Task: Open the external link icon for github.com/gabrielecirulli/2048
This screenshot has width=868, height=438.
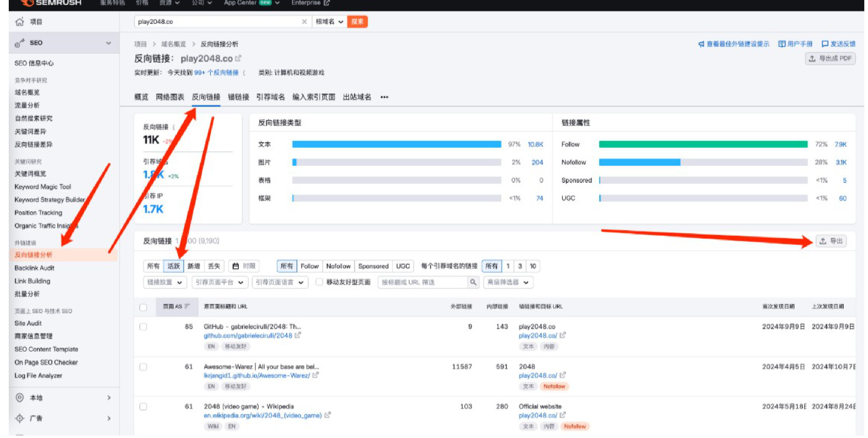Action: pyautogui.click(x=297, y=335)
